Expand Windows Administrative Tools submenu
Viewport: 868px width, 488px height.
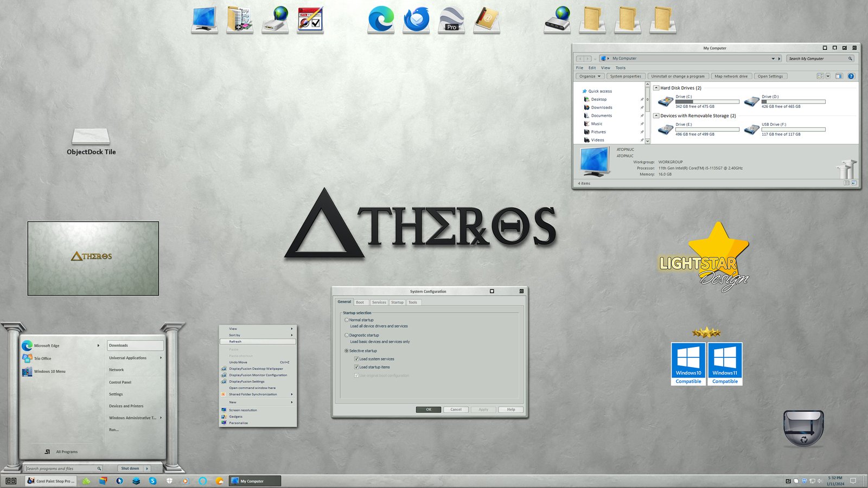161,418
